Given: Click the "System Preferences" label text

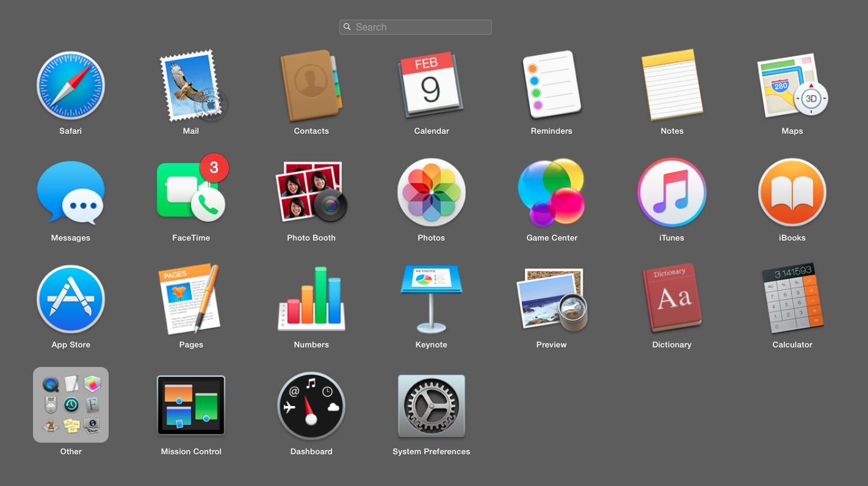Looking at the screenshot, I should click(432, 452).
